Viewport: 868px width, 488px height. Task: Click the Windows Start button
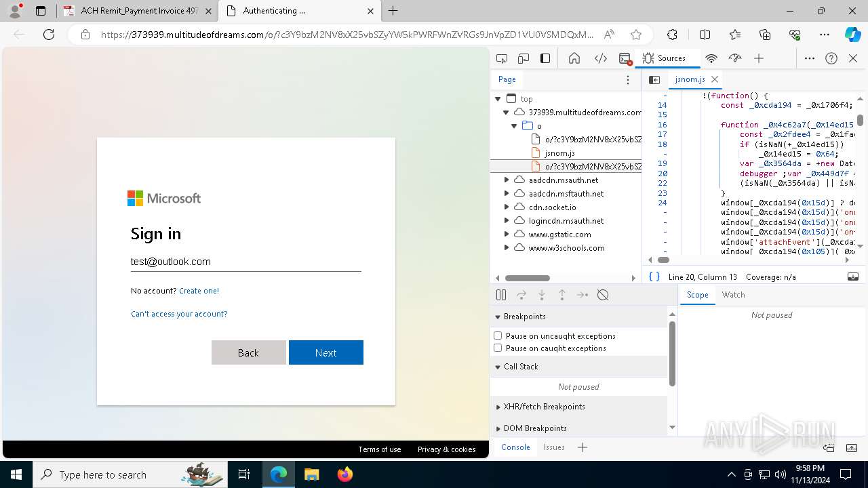pyautogui.click(x=16, y=474)
